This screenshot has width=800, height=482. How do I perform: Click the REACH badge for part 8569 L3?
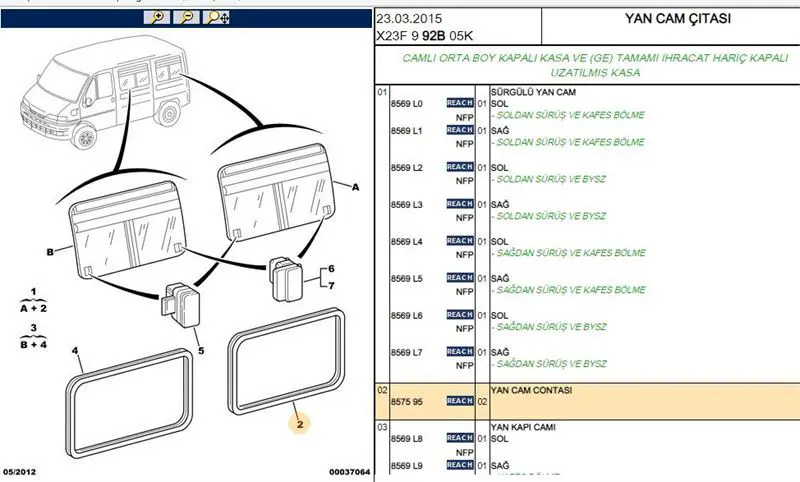[x=459, y=204]
